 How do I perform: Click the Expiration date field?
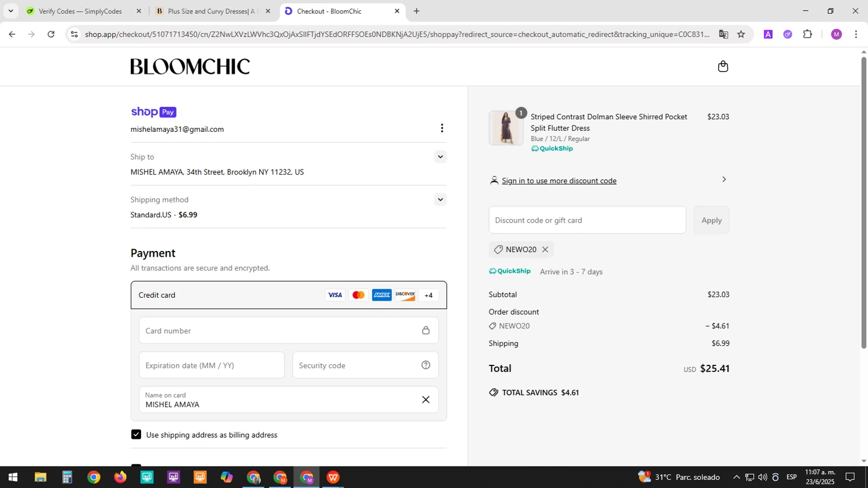(212, 365)
